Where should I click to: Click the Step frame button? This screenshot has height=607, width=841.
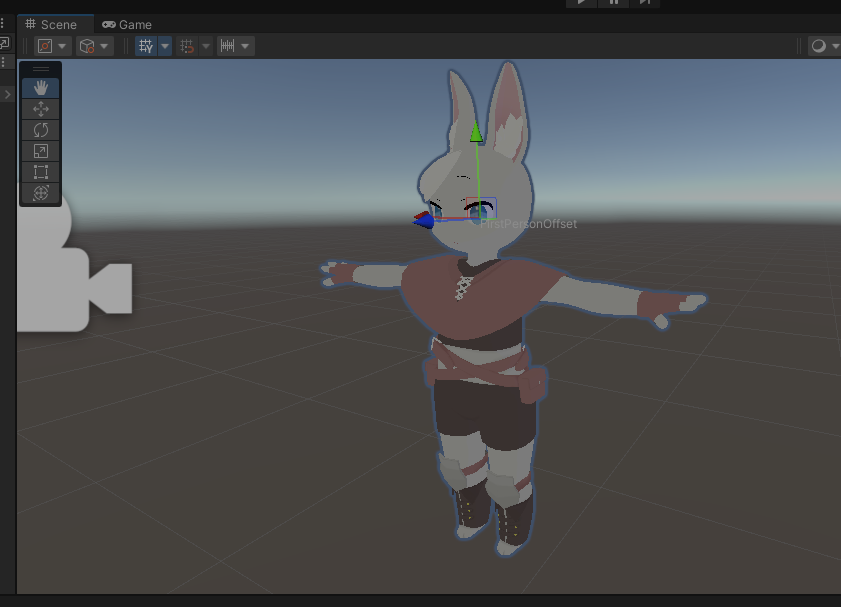(645, 3)
